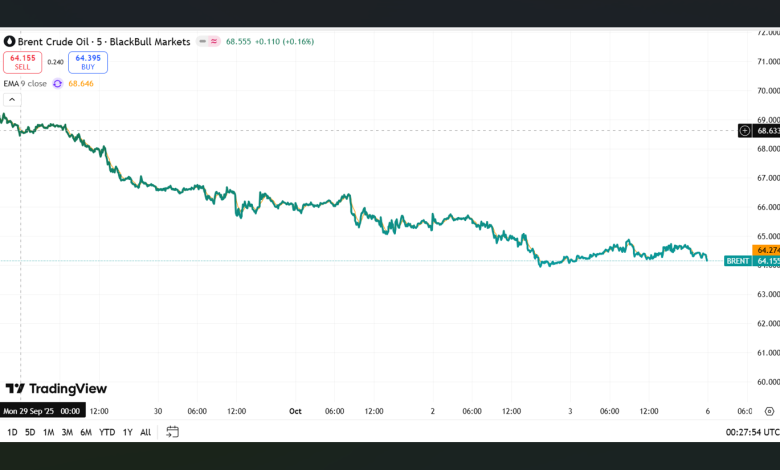Click the EMA 9 close indicator label
780x470 pixels.
[26, 84]
